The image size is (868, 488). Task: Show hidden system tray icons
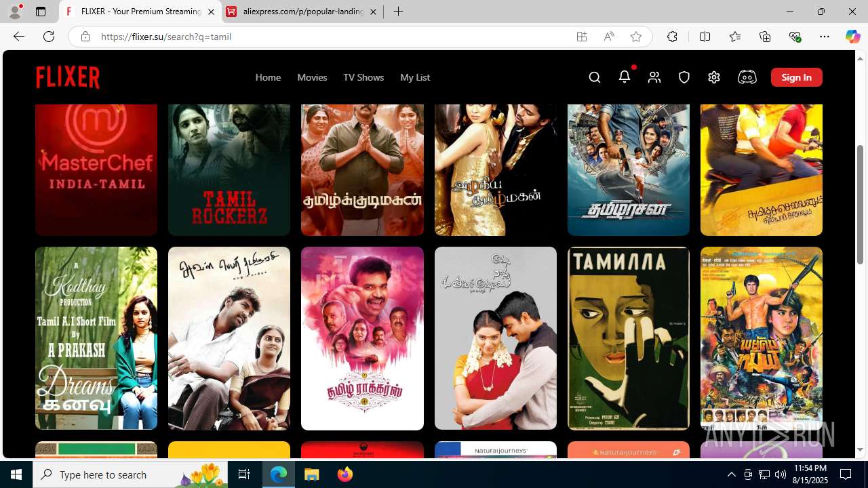(x=731, y=474)
